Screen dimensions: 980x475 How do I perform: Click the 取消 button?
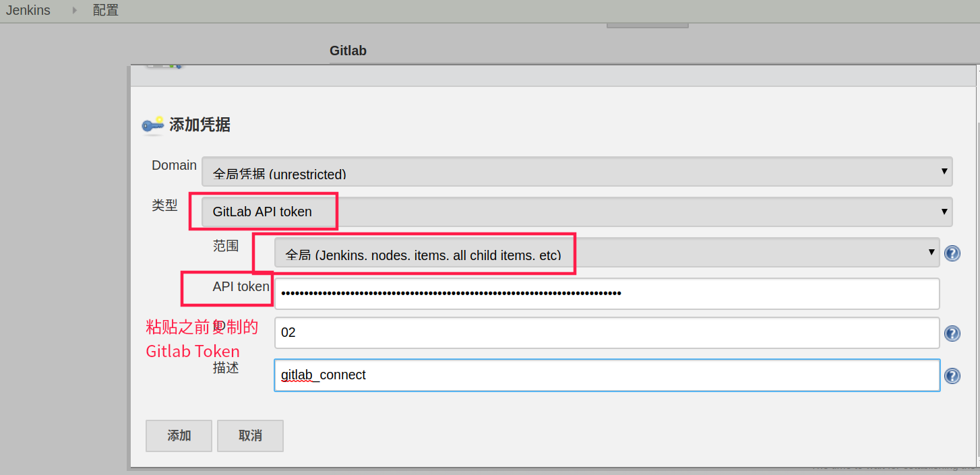coord(250,436)
